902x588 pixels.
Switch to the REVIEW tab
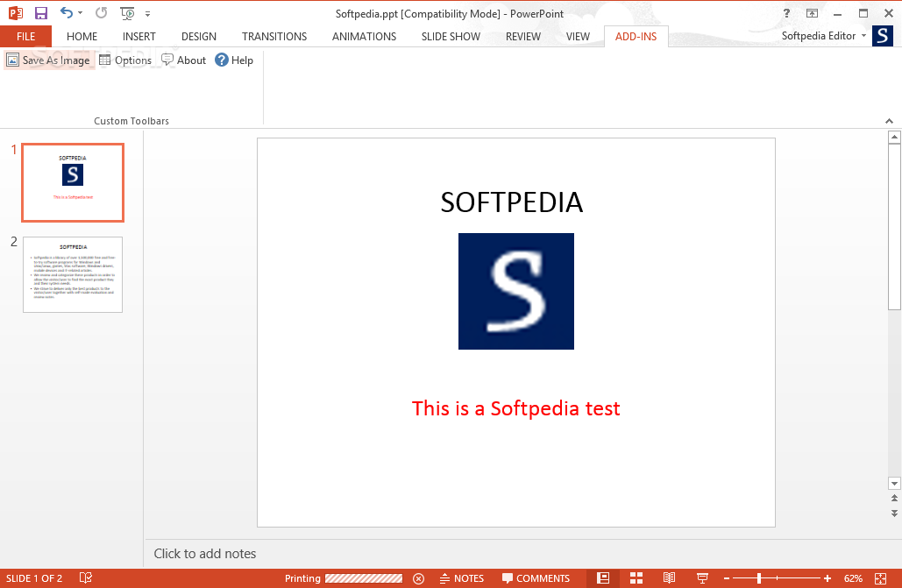[x=523, y=36]
